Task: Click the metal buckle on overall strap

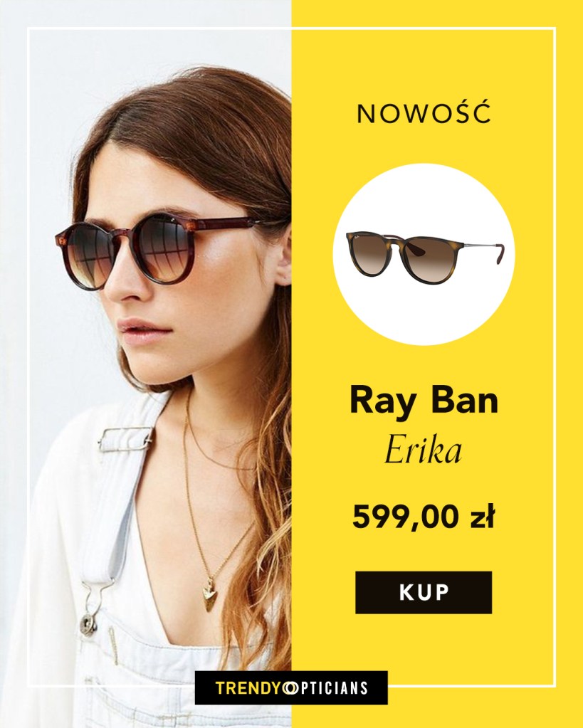Action: pyautogui.click(x=125, y=439)
